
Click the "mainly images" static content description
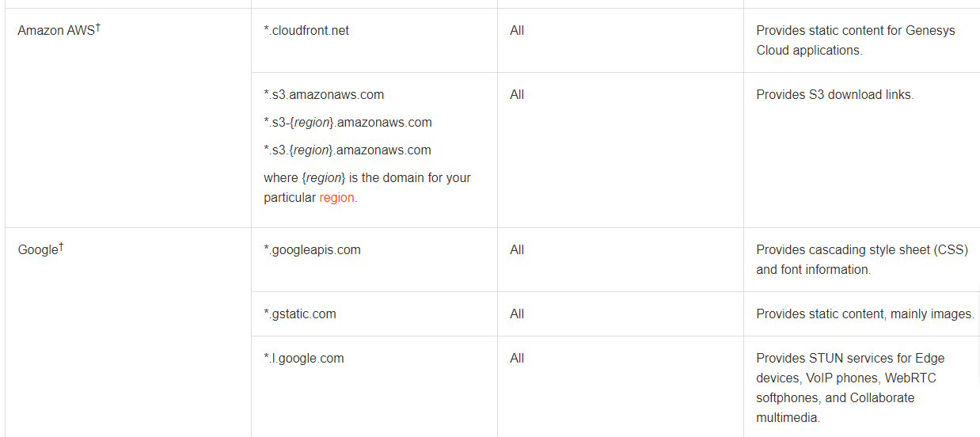click(x=864, y=314)
